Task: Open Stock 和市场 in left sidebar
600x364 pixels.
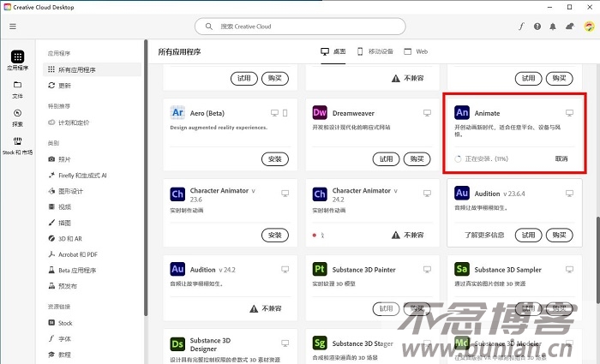Action: point(17,146)
